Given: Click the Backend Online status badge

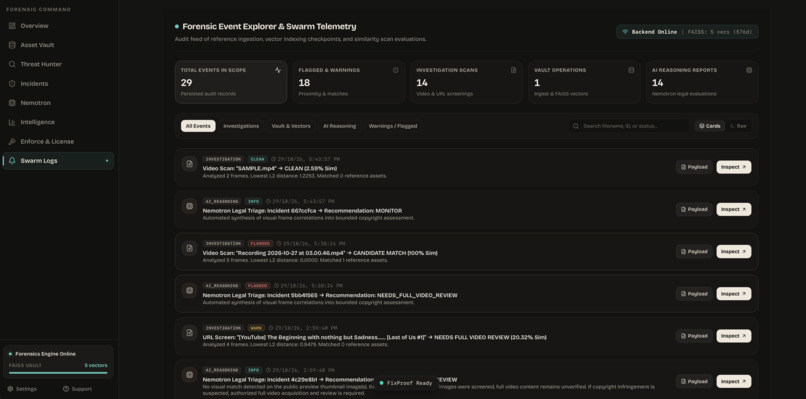Looking at the screenshot, I should [x=687, y=32].
